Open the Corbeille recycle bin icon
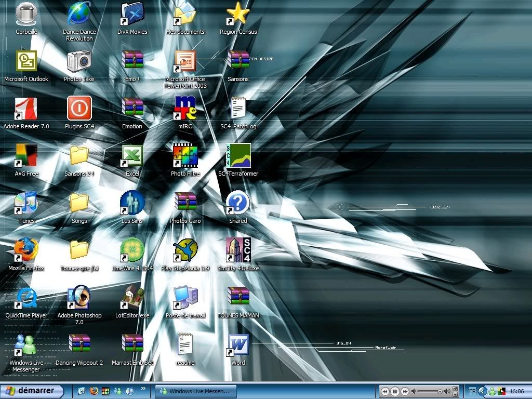Image resolution: width=532 pixels, height=399 pixels. pyautogui.click(x=26, y=18)
